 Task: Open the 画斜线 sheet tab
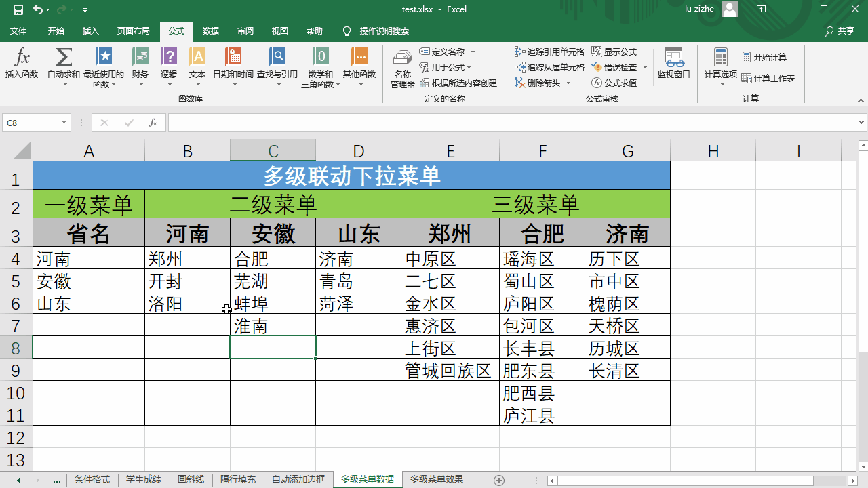click(191, 479)
